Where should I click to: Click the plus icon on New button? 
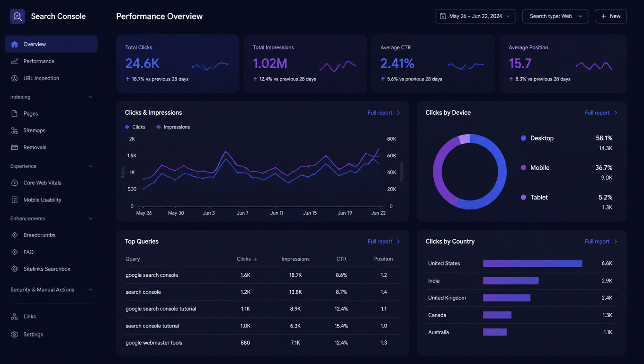tap(604, 16)
